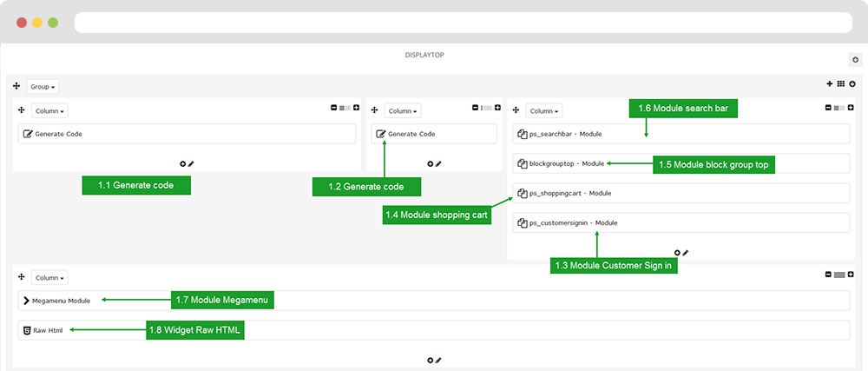The height and width of the screenshot is (371, 868).
Task: Add widget below first Generate Code block
Action: click(182, 163)
